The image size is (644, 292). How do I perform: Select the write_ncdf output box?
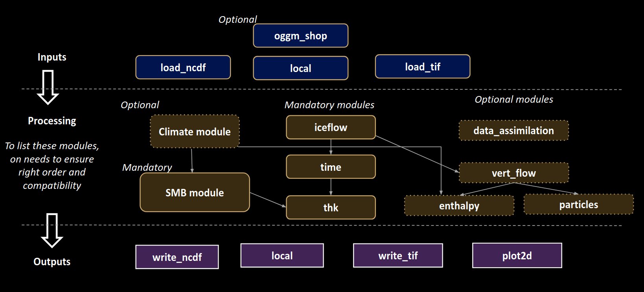pos(177,257)
